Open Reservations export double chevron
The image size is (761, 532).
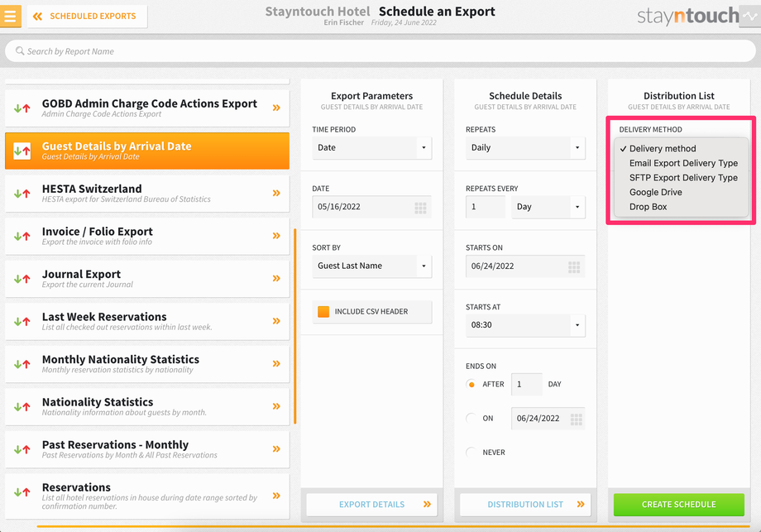pyautogui.click(x=276, y=496)
